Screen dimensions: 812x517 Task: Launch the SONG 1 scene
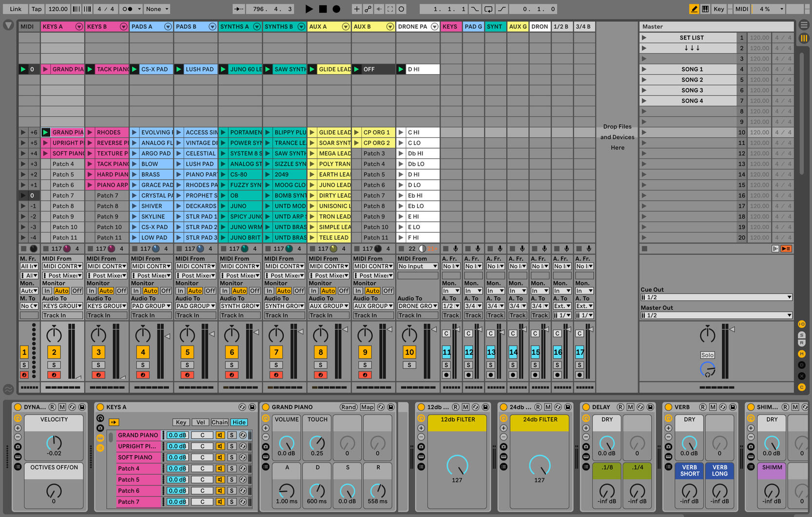point(644,69)
